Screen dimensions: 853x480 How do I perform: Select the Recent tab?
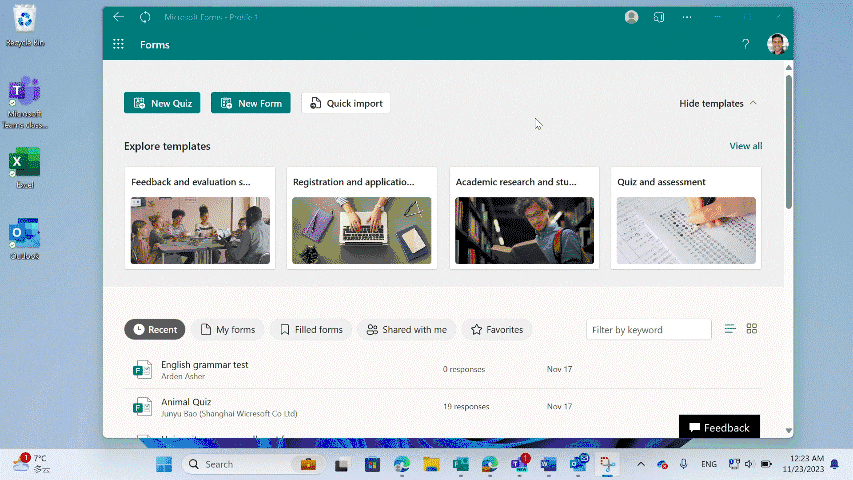click(x=155, y=329)
